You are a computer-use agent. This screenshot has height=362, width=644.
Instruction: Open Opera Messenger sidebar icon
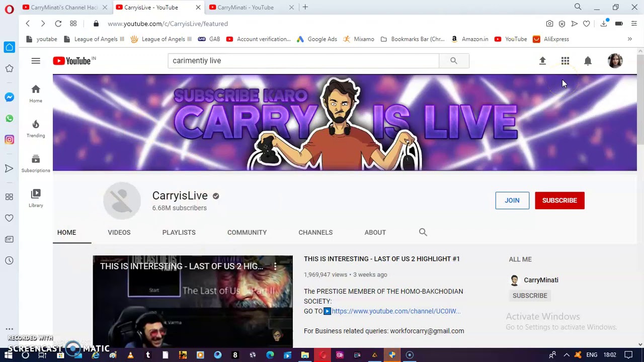(x=9, y=97)
